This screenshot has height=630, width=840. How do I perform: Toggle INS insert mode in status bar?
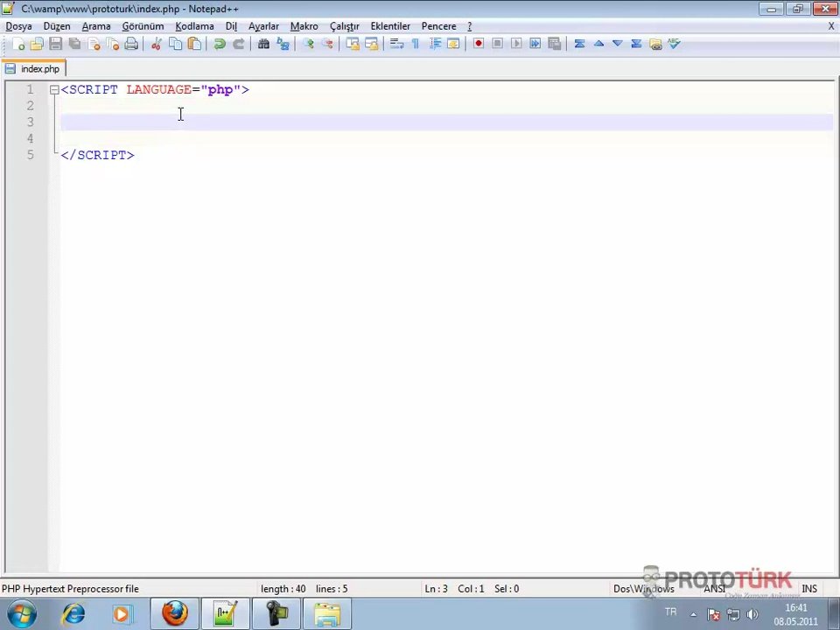[x=809, y=589]
